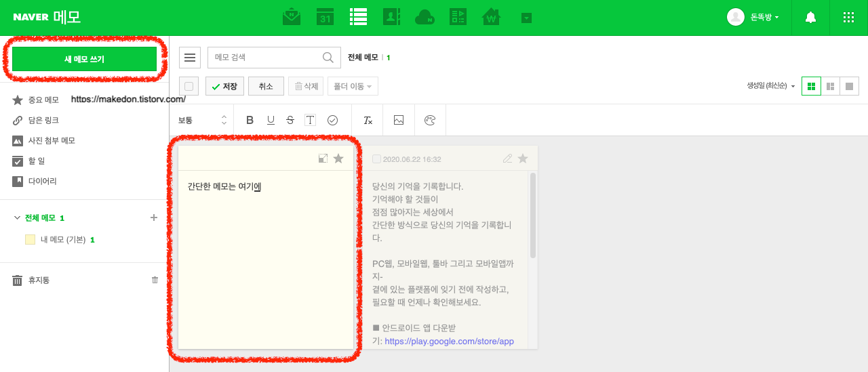Insert a to-do check circle
Viewport: 868px width, 372px height.
pos(332,120)
